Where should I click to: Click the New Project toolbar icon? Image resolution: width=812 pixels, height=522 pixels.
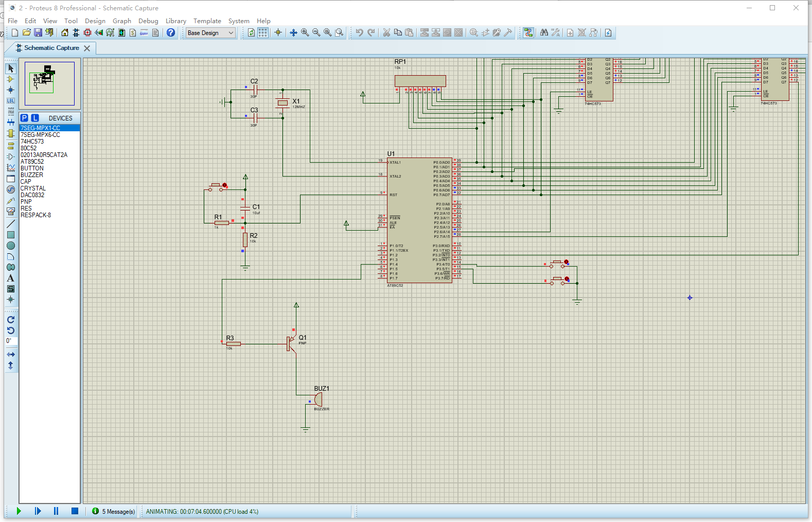(15, 32)
